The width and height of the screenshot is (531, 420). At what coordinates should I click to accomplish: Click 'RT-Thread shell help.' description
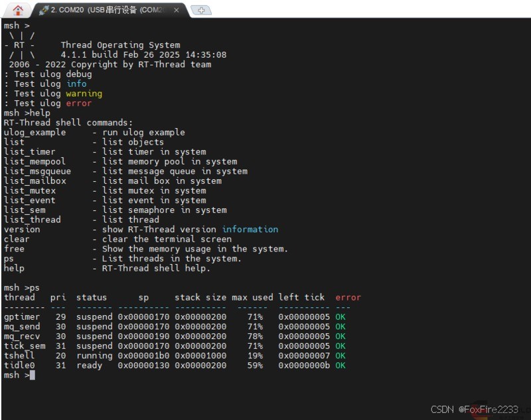pos(156,268)
